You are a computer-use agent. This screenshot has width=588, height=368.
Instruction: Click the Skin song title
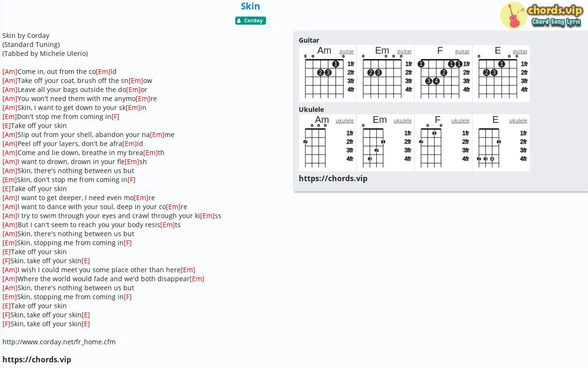tap(250, 6)
